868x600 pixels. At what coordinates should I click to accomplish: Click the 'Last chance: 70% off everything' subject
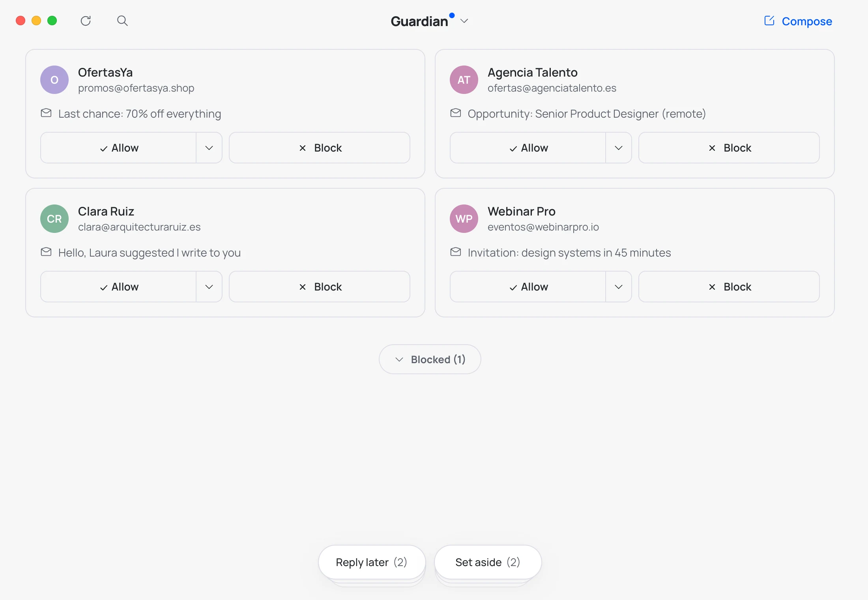click(x=140, y=114)
